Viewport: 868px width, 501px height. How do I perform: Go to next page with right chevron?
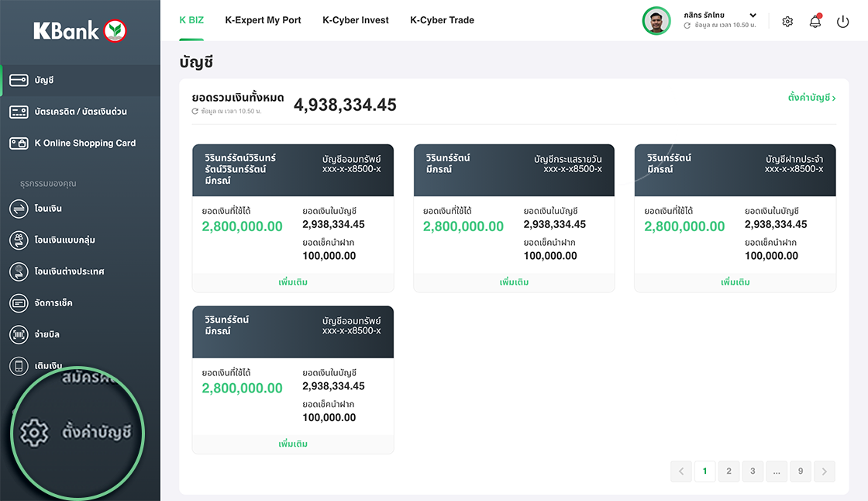click(825, 471)
